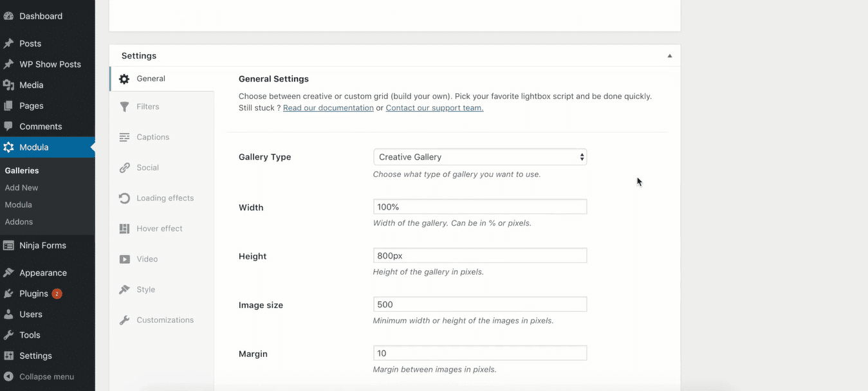This screenshot has height=391, width=868.
Task: Click the Appearance paintbrush icon
Action: [x=8, y=273]
